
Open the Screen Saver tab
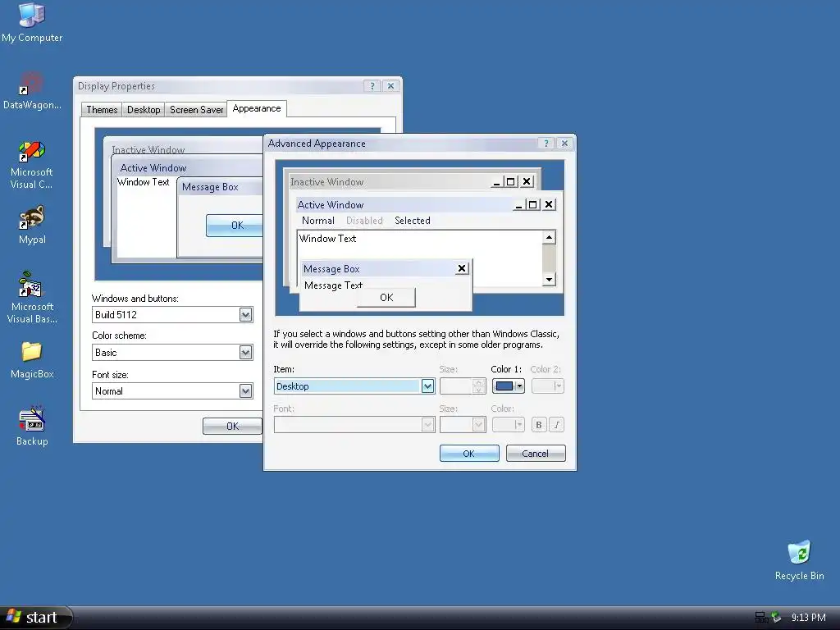pos(196,110)
